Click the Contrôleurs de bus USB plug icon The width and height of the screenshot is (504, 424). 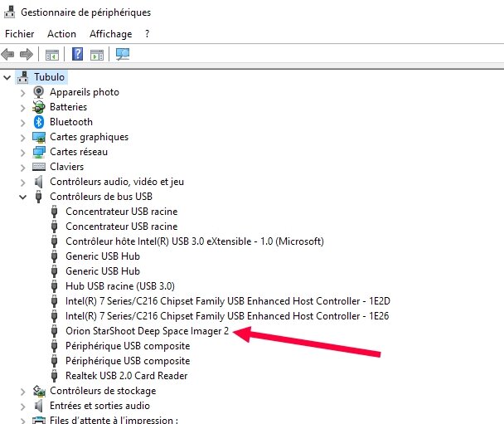tap(39, 197)
